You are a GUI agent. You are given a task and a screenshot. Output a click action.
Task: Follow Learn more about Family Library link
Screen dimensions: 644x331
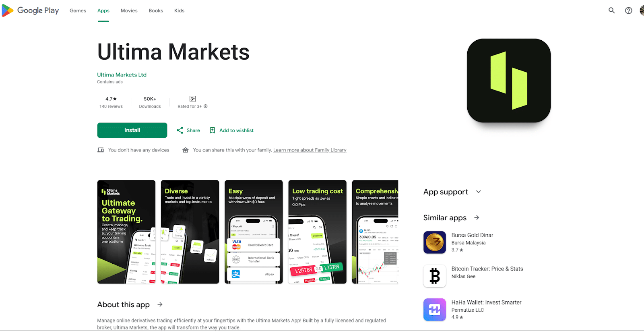pos(310,150)
